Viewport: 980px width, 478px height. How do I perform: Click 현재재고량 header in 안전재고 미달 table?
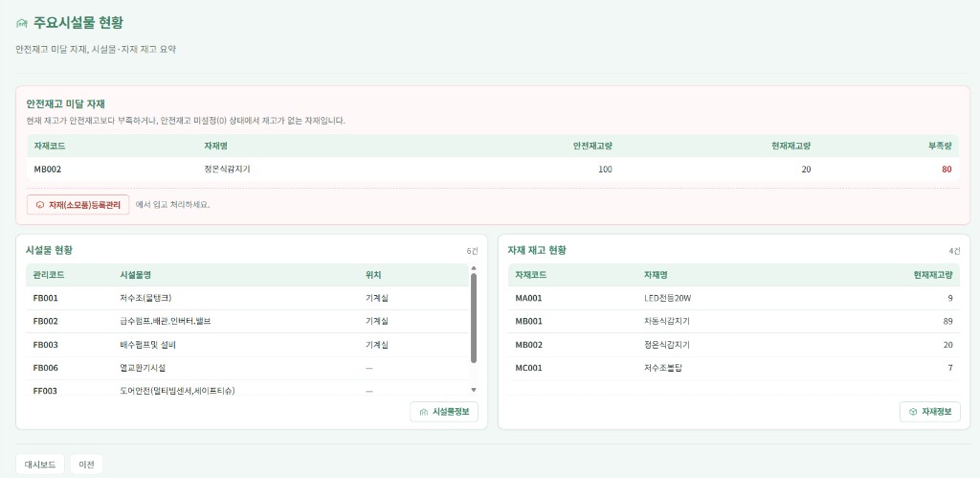[791, 146]
